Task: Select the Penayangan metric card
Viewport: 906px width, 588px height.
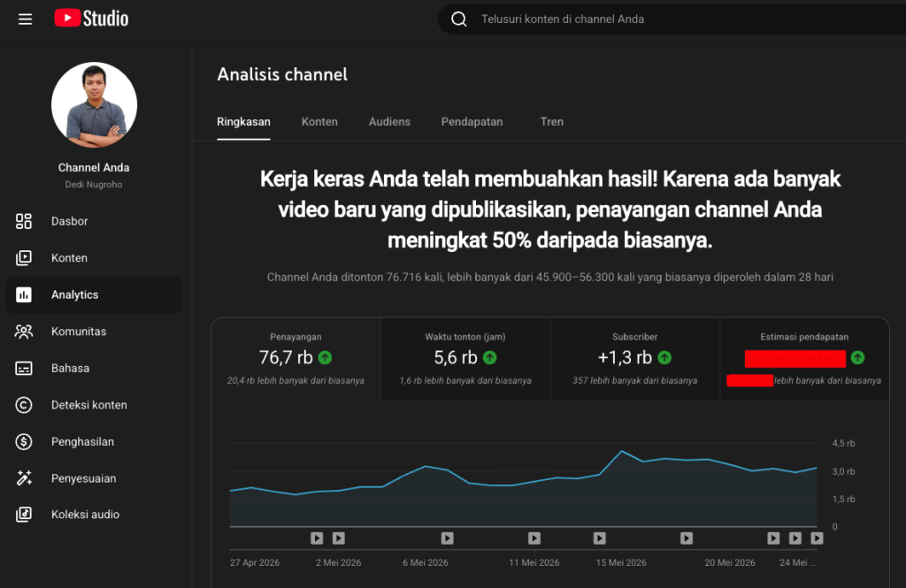Action: coord(296,359)
